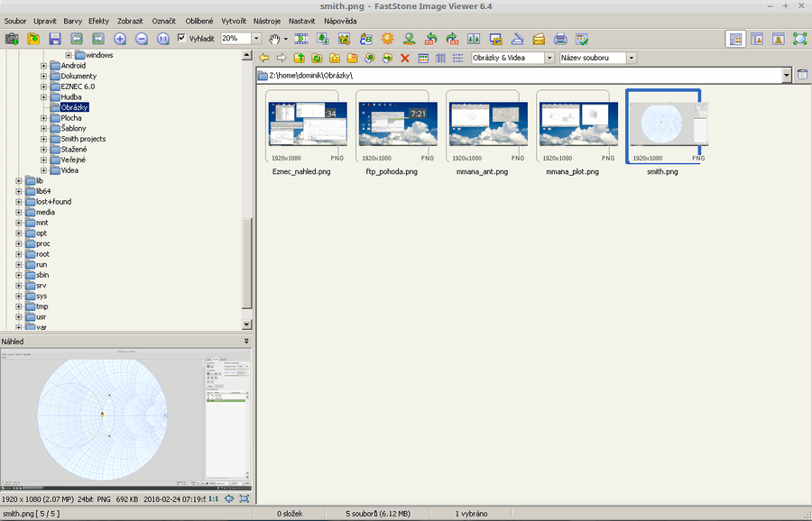Select the Stažené folder in tree
This screenshot has width=812, height=521.
click(74, 150)
